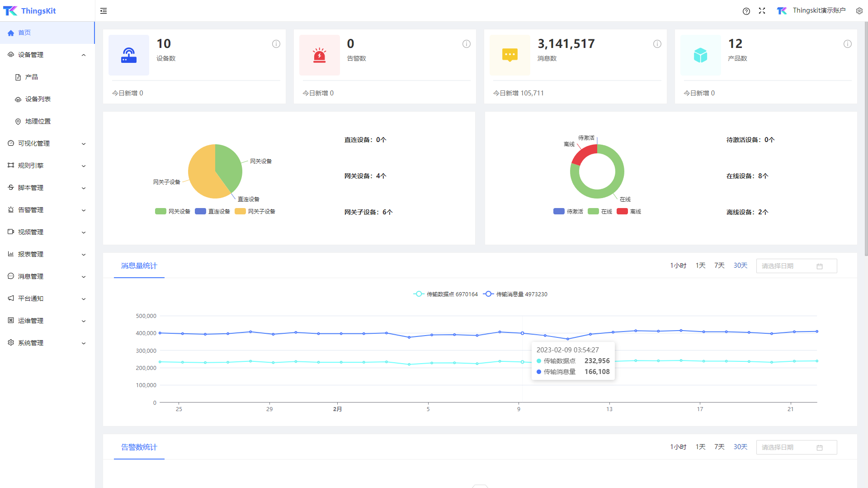Select the 消息量统计 tab
This screenshot has width=868, height=488.
(x=139, y=266)
